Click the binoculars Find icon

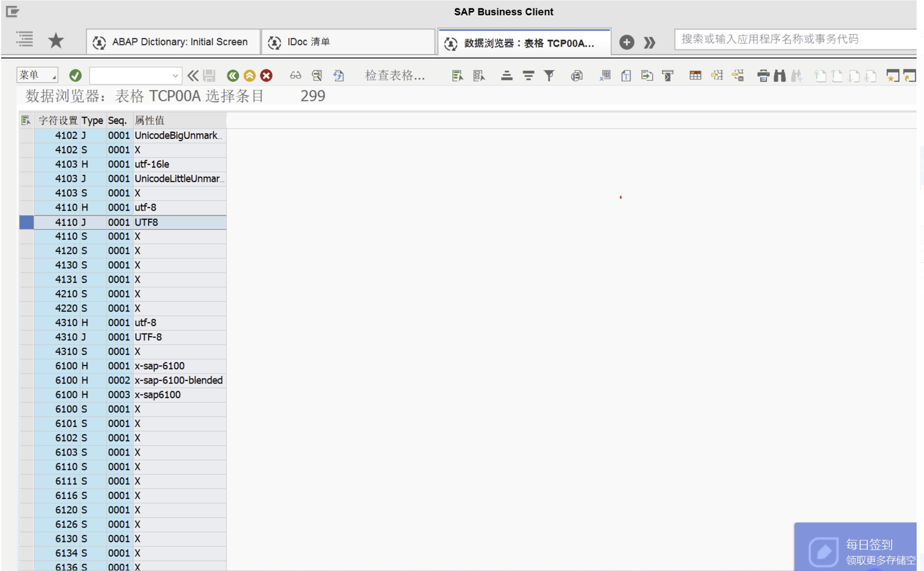(x=779, y=75)
